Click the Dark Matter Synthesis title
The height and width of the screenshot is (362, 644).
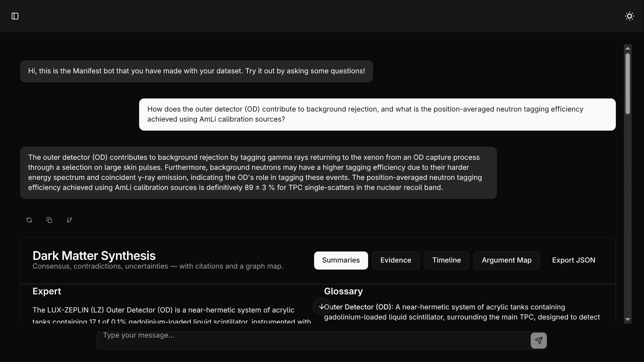click(x=94, y=256)
